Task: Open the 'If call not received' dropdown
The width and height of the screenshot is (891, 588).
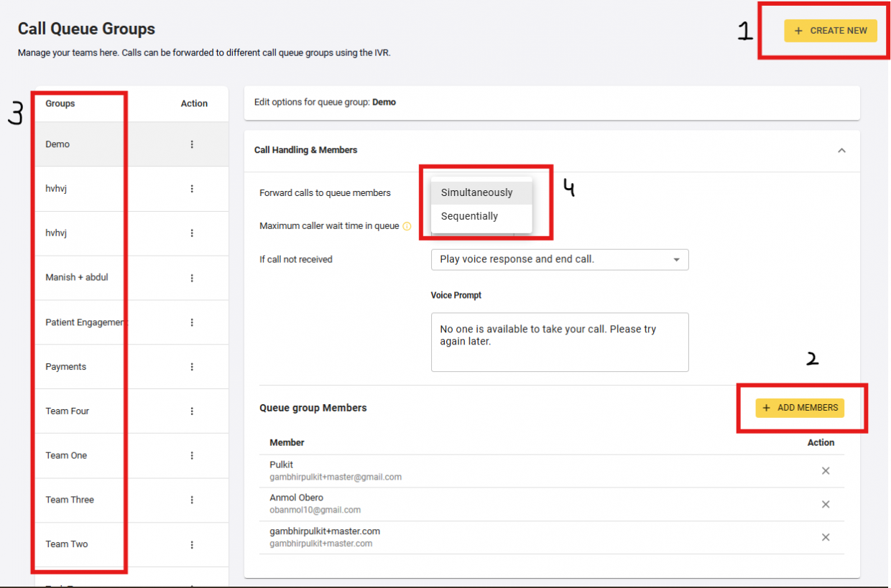Action: [559, 259]
